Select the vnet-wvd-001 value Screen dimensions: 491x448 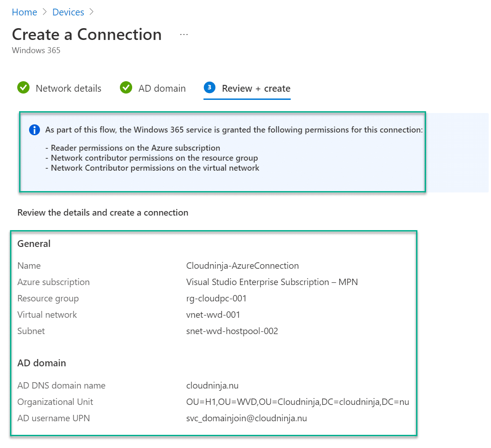[x=213, y=315]
